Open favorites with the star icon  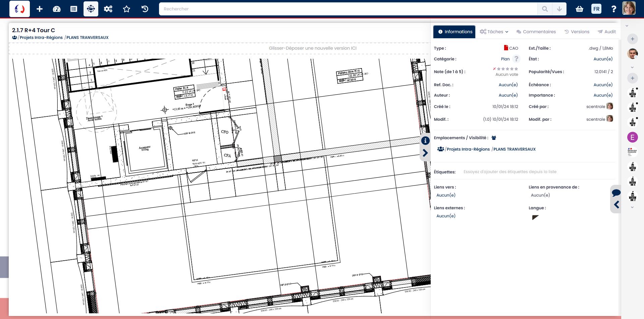pyautogui.click(x=126, y=9)
